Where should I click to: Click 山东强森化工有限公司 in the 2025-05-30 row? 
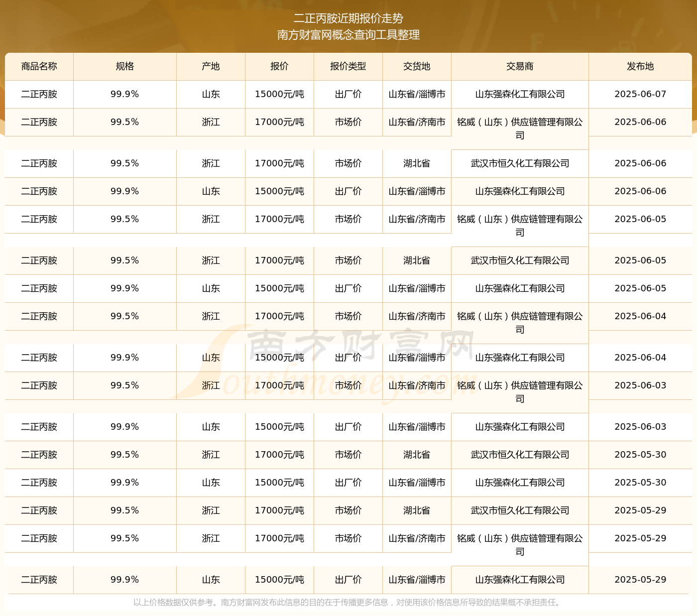tap(520, 483)
